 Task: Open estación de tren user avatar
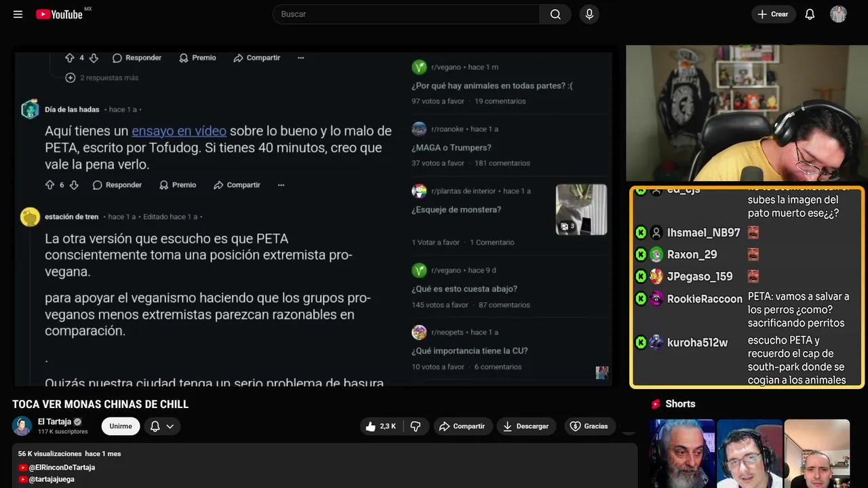tap(30, 217)
